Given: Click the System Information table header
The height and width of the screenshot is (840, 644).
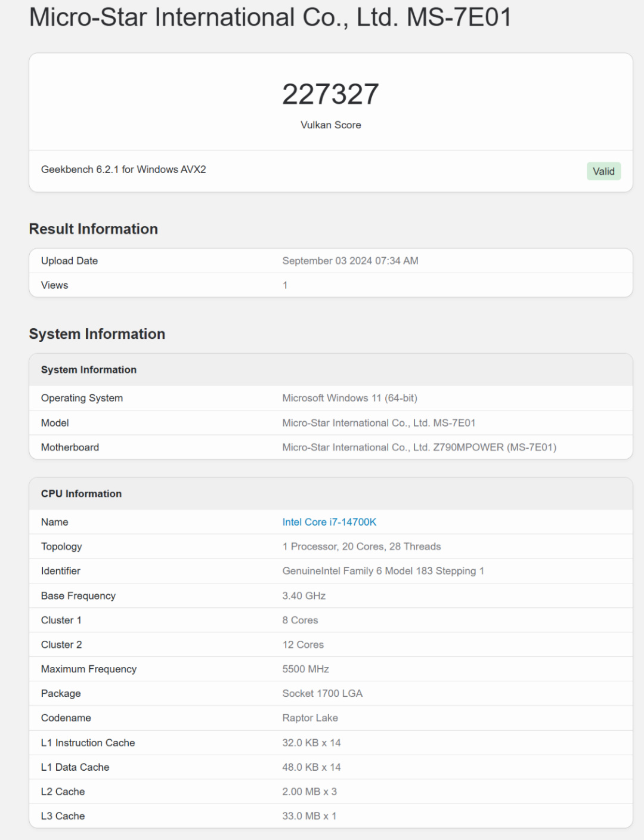Looking at the screenshot, I should coord(89,370).
